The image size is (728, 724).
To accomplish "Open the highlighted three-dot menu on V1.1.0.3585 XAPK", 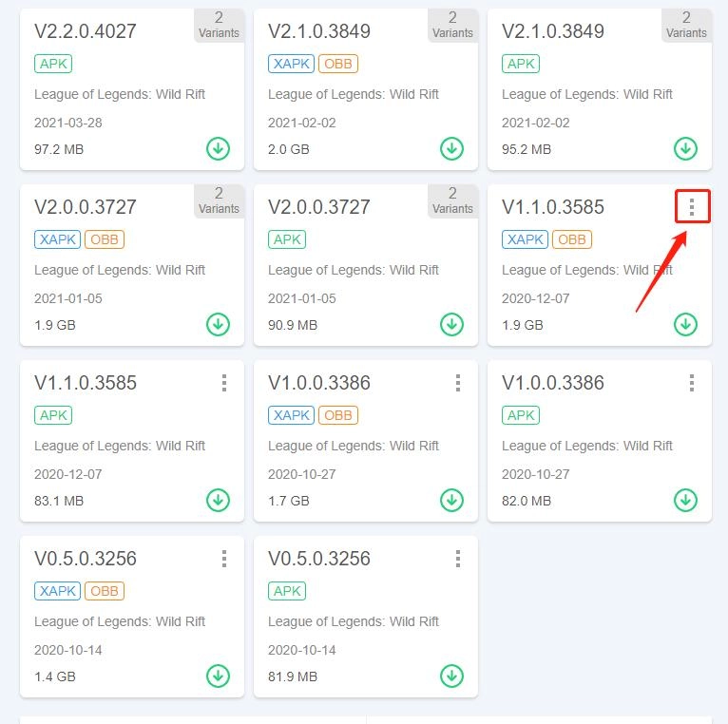I will coord(692,207).
